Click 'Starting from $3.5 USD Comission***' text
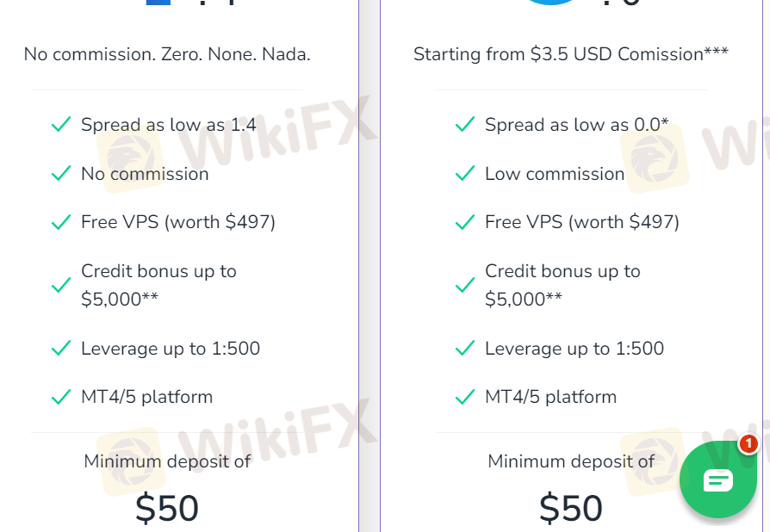 click(571, 54)
